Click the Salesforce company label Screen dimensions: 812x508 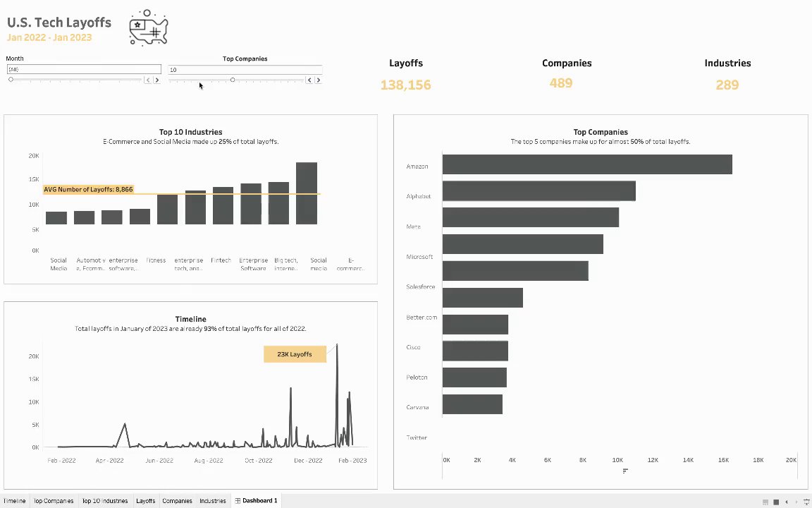point(421,286)
